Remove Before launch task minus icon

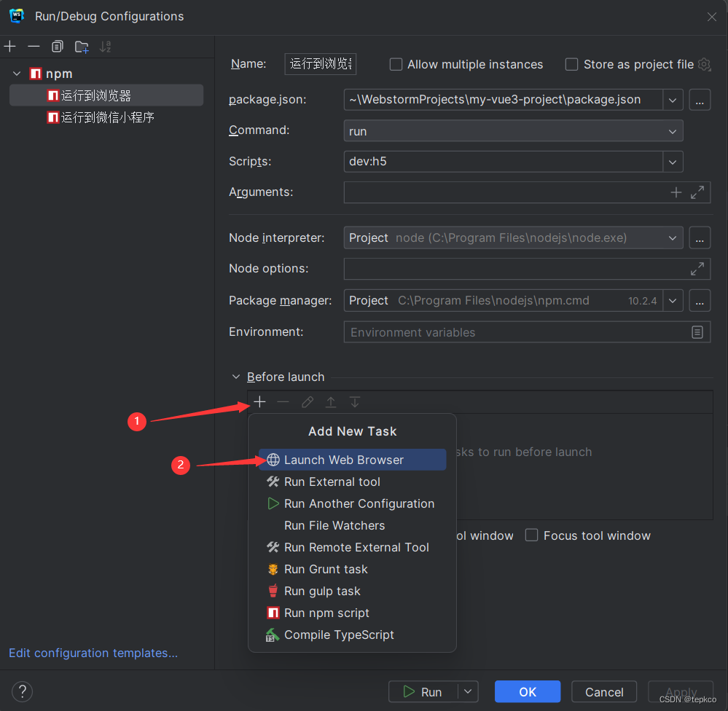pyautogui.click(x=283, y=402)
